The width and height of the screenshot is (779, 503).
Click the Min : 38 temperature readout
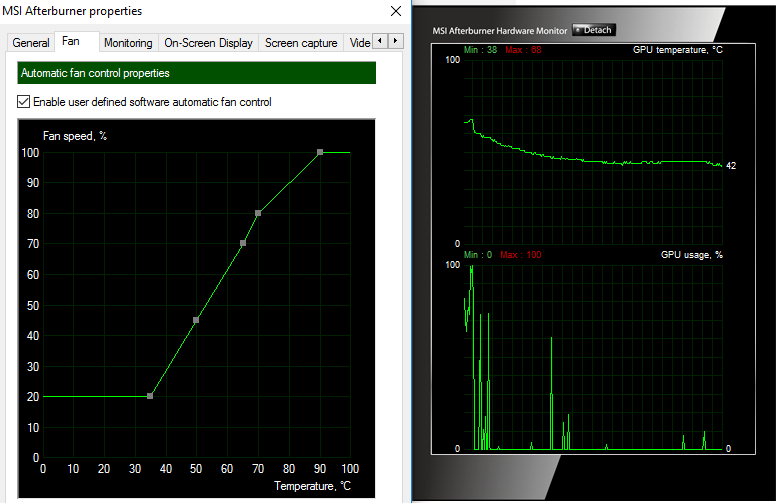(480, 50)
